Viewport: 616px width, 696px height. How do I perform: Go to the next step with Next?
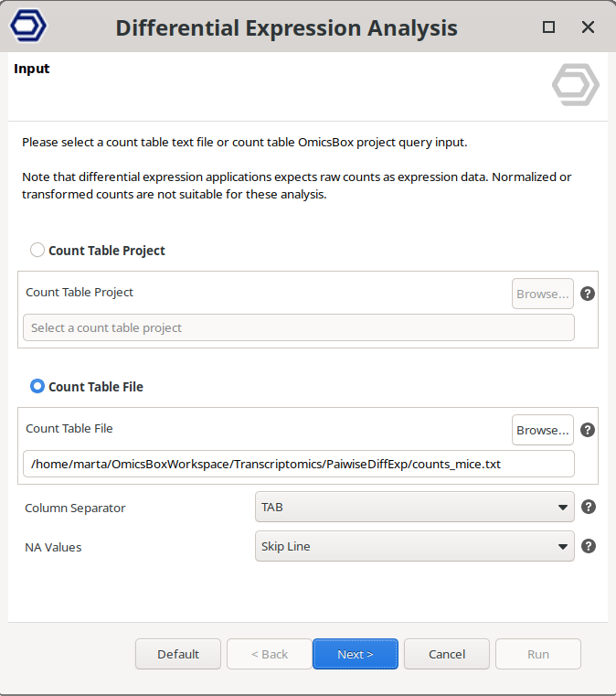(x=355, y=654)
